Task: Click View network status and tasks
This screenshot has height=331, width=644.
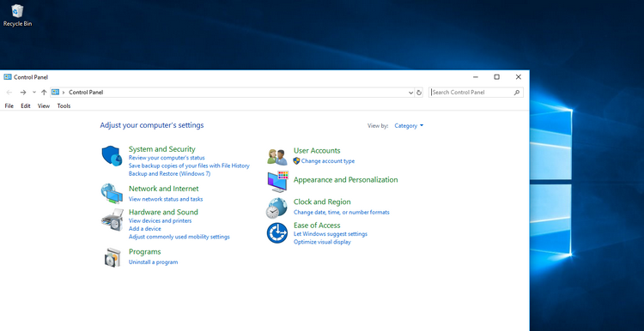Action: (x=166, y=199)
